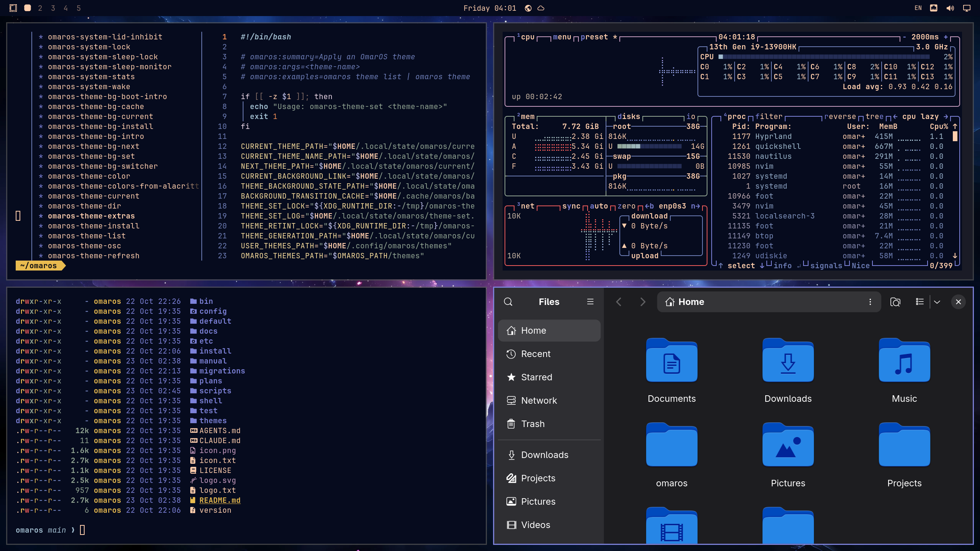Select the Documents folder icon
The width and height of the screenshot is (980, 551).
pyautogui.click(x=672, y=360)
